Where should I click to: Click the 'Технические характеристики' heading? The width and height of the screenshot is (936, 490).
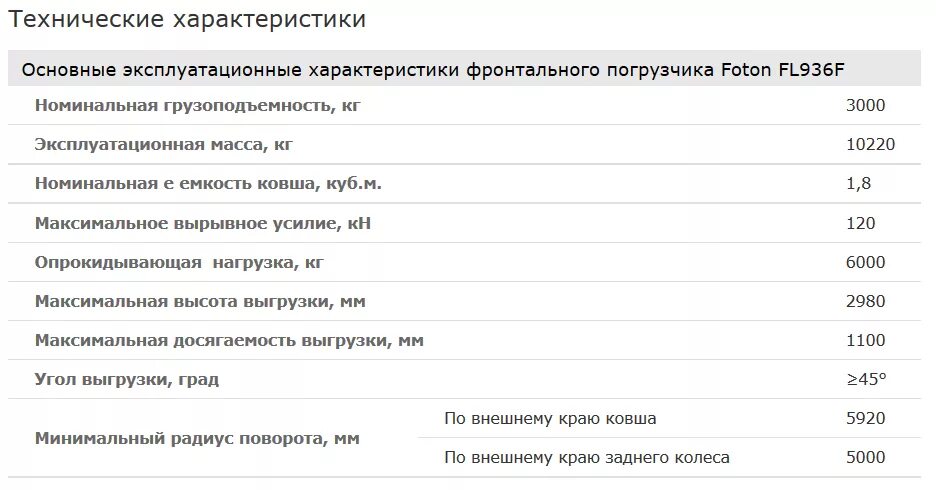point(187,20)
